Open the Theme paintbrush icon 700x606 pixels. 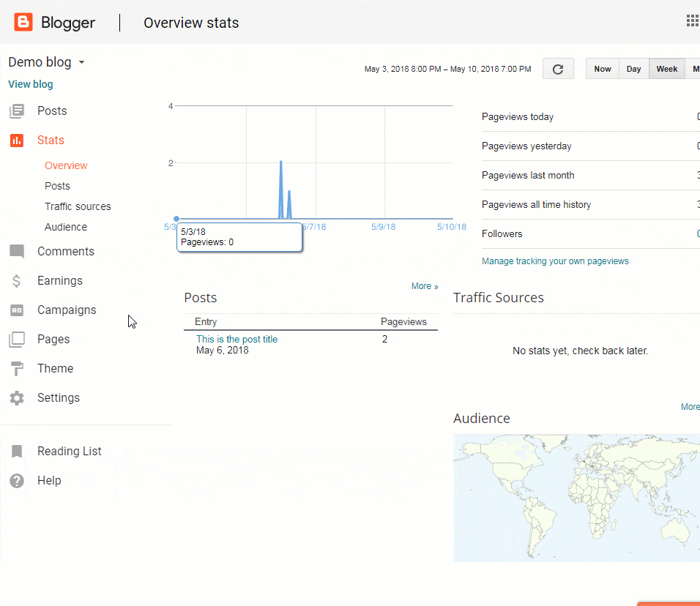click(x=16, y=368)
